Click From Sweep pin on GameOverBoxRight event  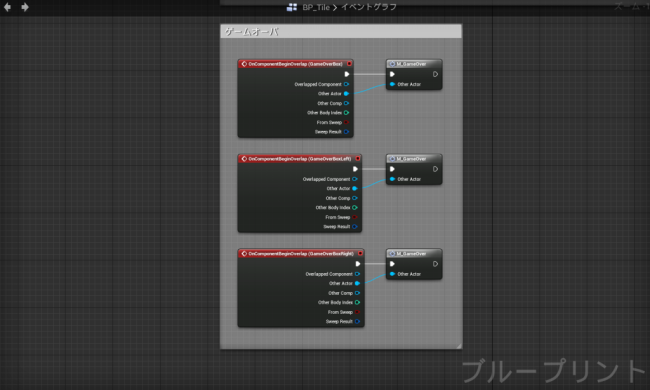click(357, 312)
